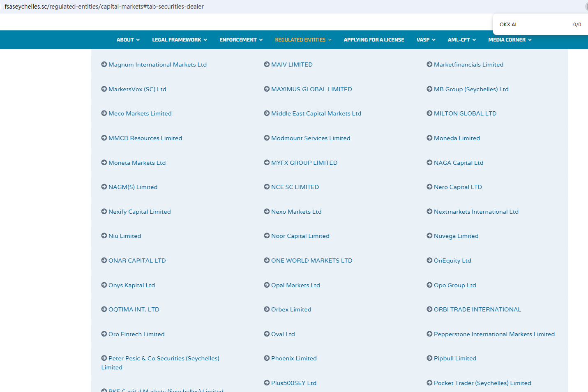Expand the REGULATED ENTITIES chevron
Screen dimensions: 588x392
coord(330,40)
